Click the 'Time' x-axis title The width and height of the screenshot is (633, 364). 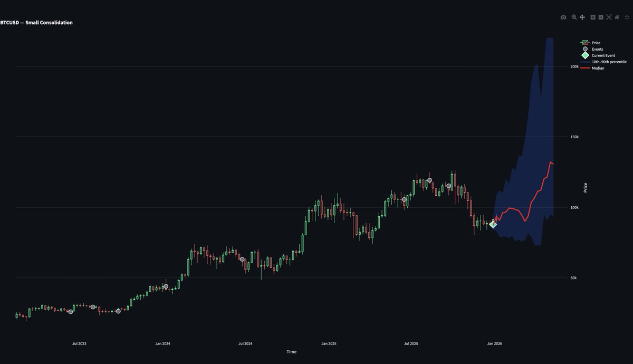point(292,351)
